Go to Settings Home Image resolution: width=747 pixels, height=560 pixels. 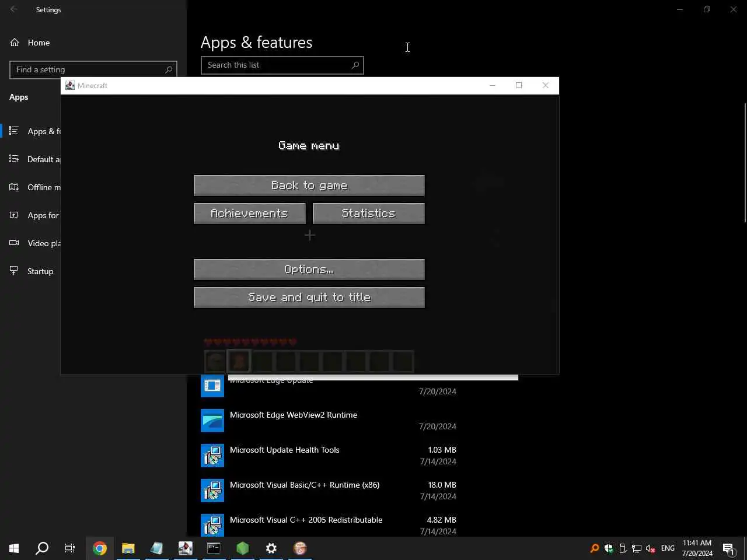30,43
